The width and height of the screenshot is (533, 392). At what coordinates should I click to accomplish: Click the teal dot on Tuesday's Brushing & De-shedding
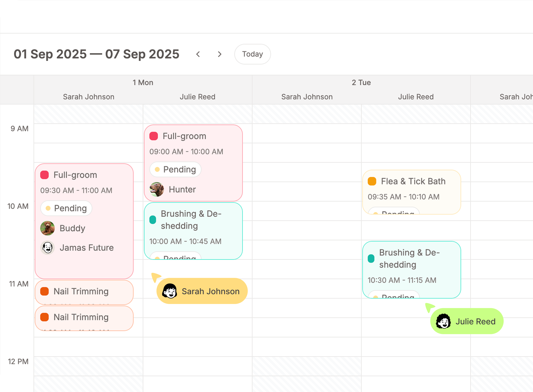(x=371, y=259)
